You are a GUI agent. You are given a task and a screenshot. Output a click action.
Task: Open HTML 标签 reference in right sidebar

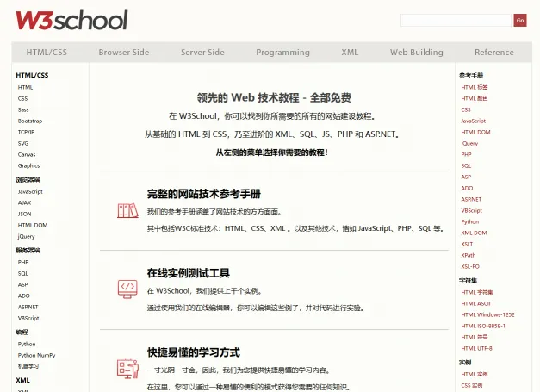pyautogui.click(x=475, y=87)
